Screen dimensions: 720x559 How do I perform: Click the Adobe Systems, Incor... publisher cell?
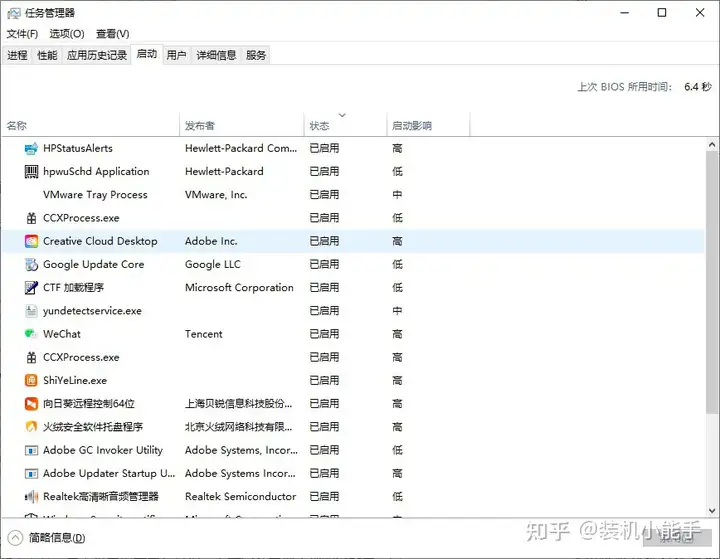click(241, 450)
